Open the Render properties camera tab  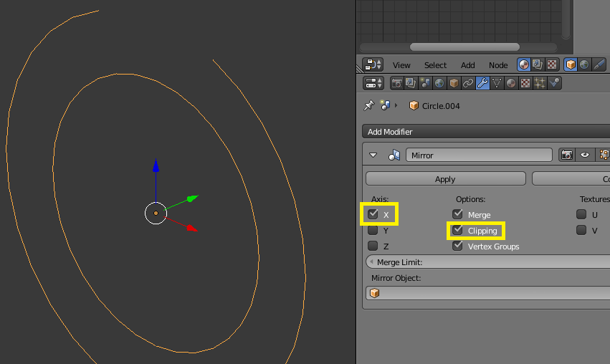click(x=397, y=83)
